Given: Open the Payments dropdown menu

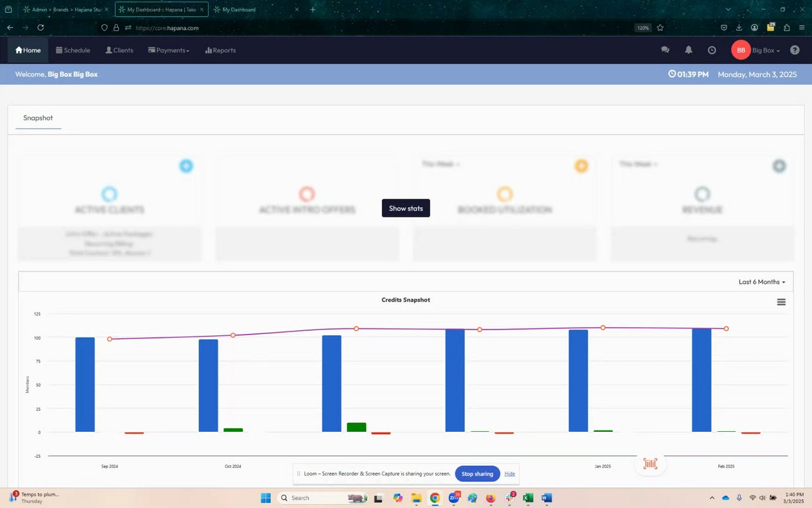Looking at the screenshot, I should pyautogui.click(x=169, y=50).
